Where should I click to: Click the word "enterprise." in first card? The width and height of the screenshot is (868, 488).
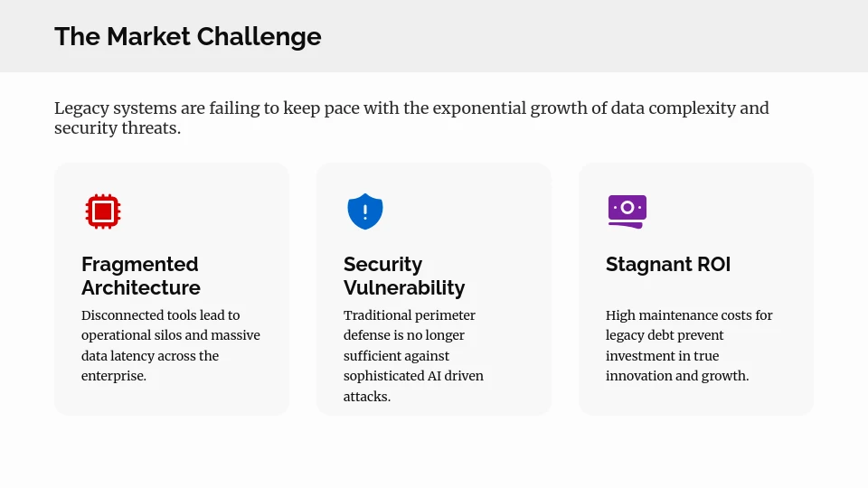click(x=114, y=376)
